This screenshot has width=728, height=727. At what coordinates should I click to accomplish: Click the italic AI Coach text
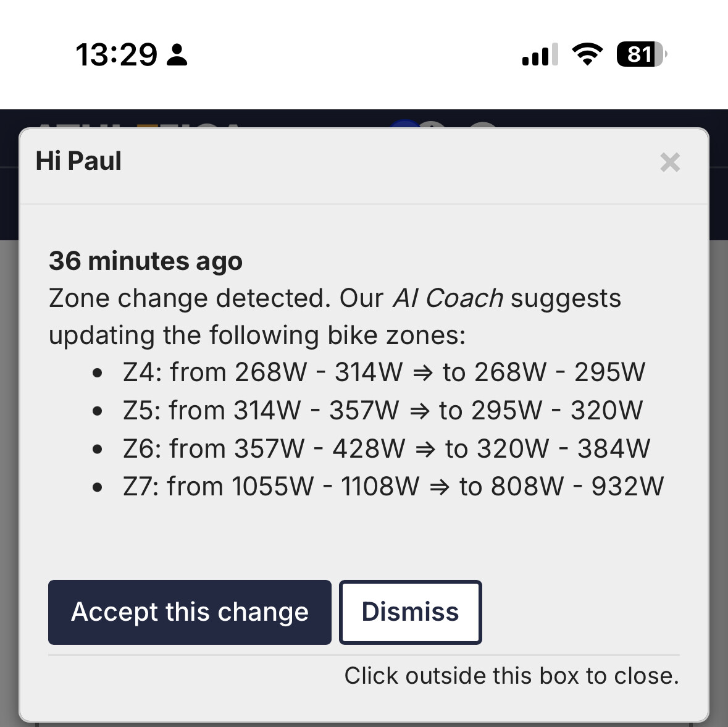tap(448, 298)
